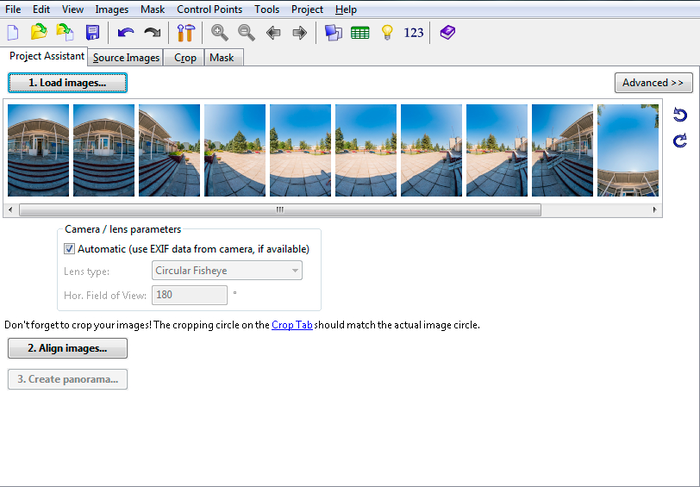
Task: Zoom in with the magnifier plus icon
Action: (x=219, y=33)
